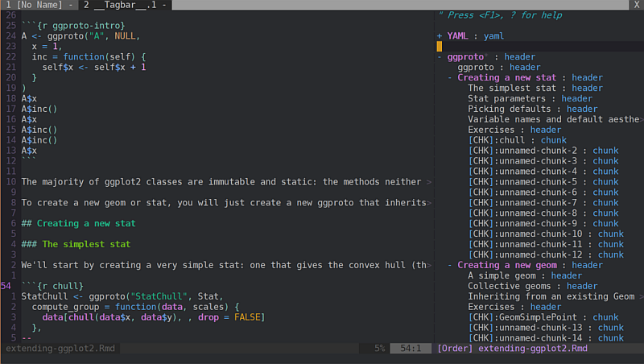Switch to the [No Name] tab
Image resolution: width=644 pixels, height=364 pixels.
pyautogui.click(x=39, y=5)
